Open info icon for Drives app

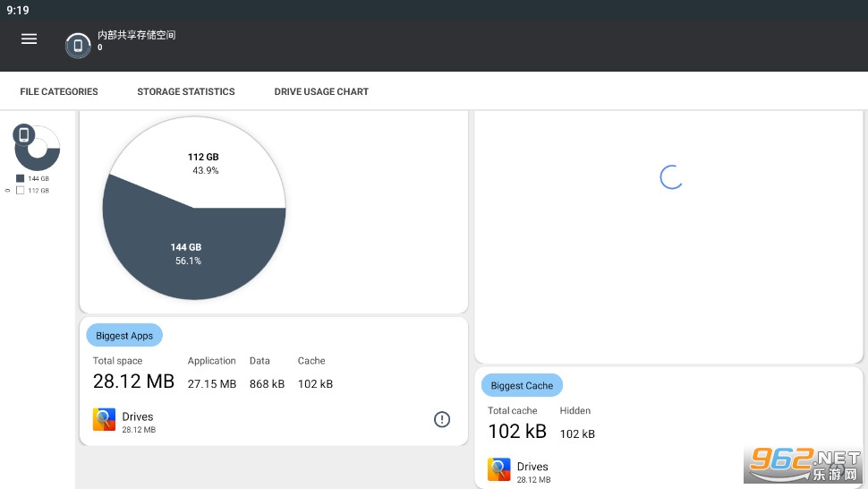coord(442,419)
